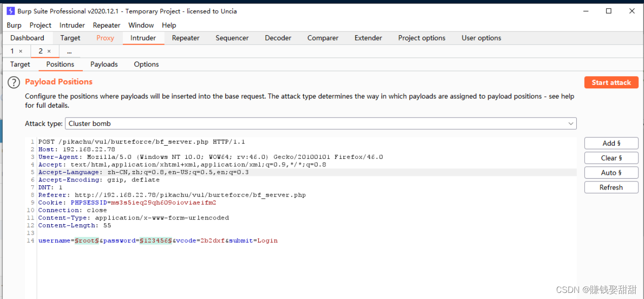Select Intruder attack tab 2
This screenshot has width=644, height=299.
[40, 51]
